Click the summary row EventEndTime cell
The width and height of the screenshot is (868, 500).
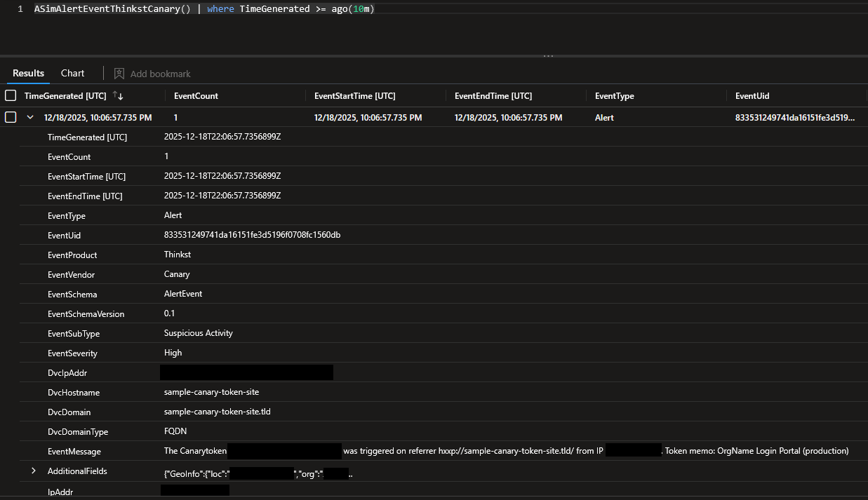coord(509,117)
